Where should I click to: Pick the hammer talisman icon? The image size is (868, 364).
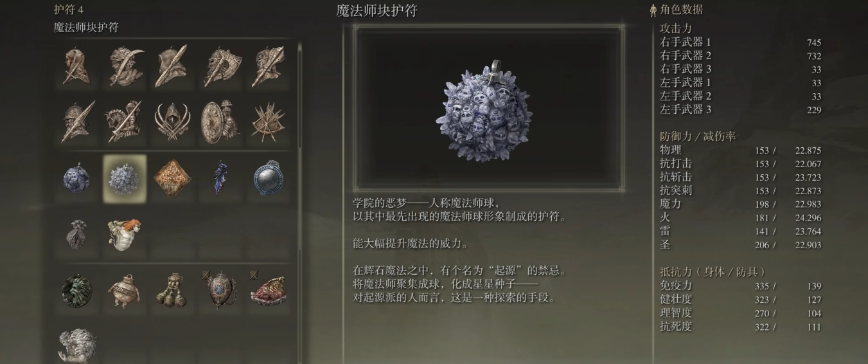(x=269, y=66)
